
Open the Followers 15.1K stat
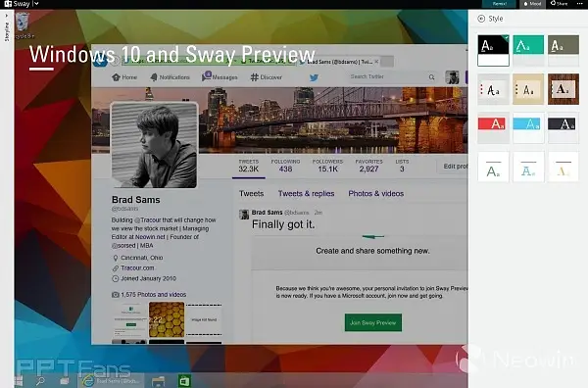(327, 166)
